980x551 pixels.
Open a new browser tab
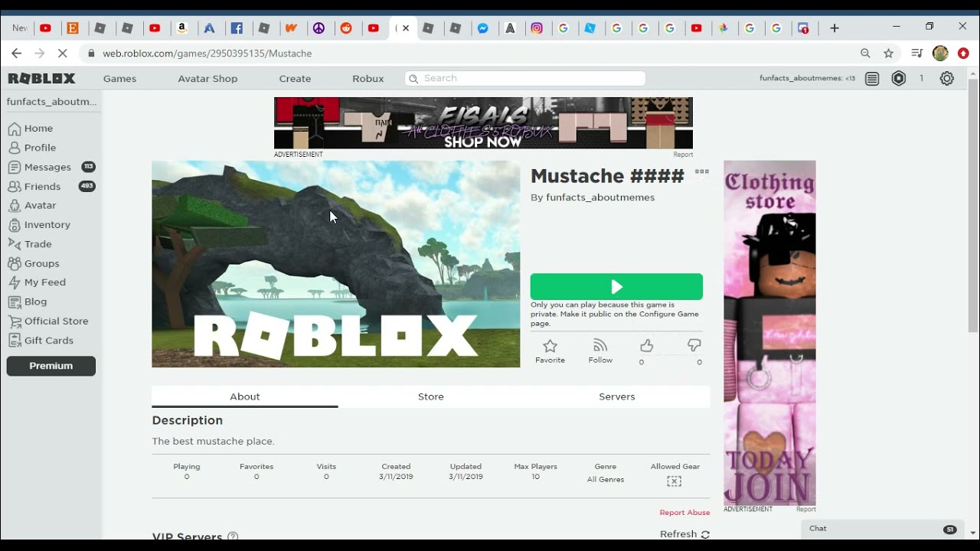click(835, 28)
